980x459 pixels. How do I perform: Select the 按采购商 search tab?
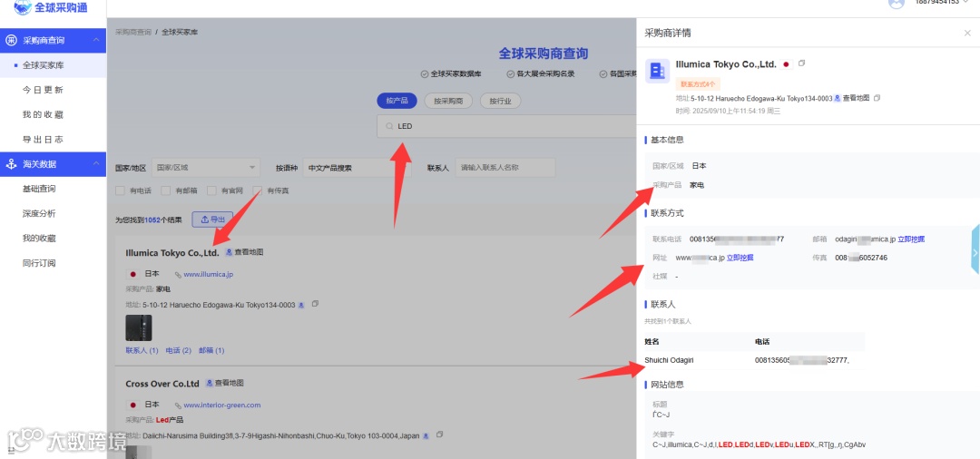point(448,101)
